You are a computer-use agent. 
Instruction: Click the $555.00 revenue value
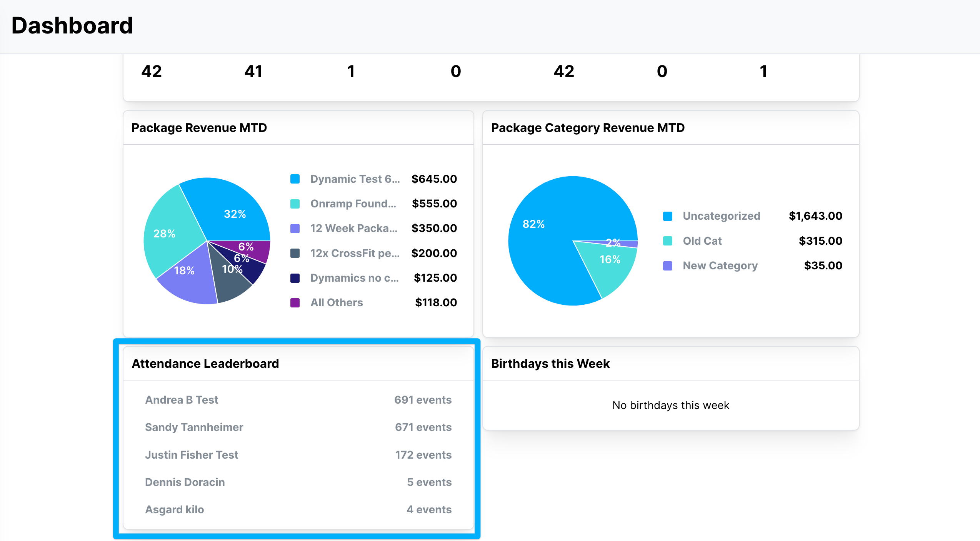pos(434,204)
